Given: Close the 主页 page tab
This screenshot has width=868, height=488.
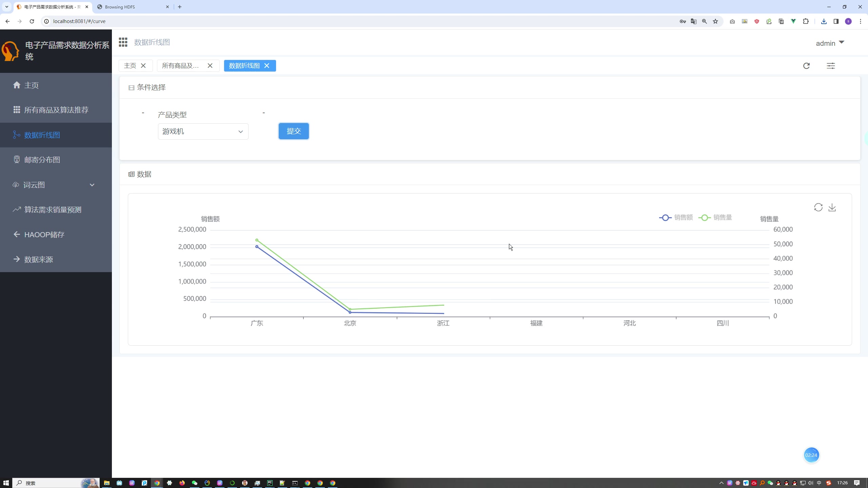Looking at the screenshot, I should click(x=143, y=66).
